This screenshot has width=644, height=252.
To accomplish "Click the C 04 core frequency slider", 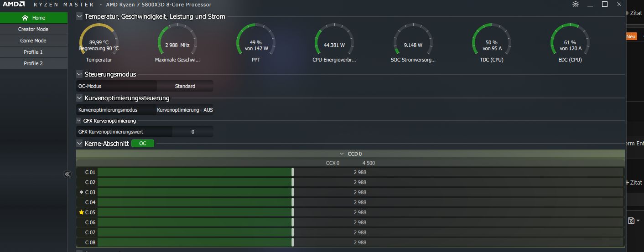I will click(x=360, y=202).
